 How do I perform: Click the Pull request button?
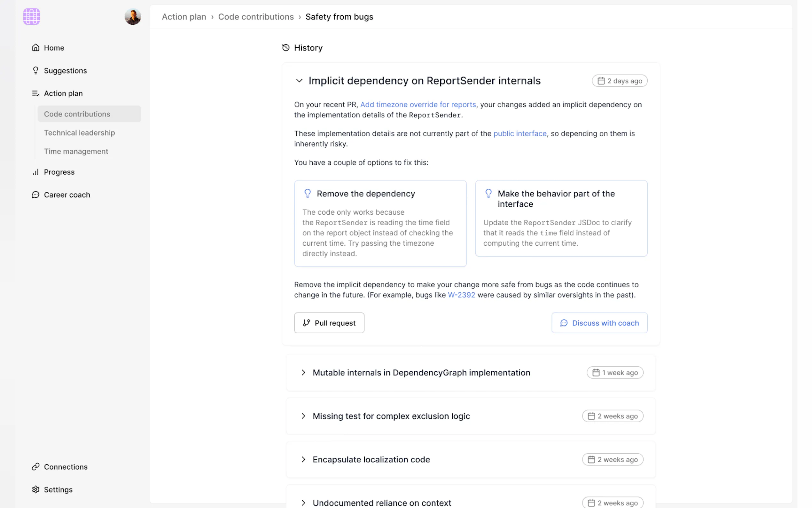pos(329,323)
